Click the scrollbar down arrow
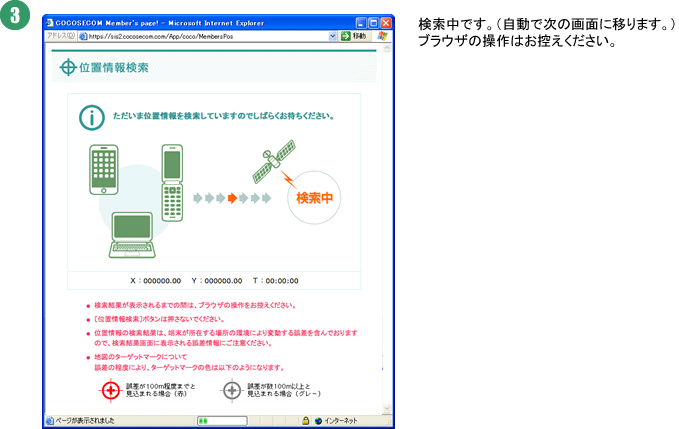The width and height of the screenshot is (679, 429). [x=387, y=408]
